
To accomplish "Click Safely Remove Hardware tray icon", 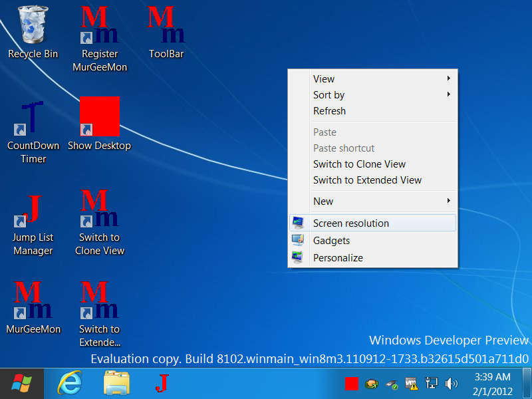I will point(392,384).
